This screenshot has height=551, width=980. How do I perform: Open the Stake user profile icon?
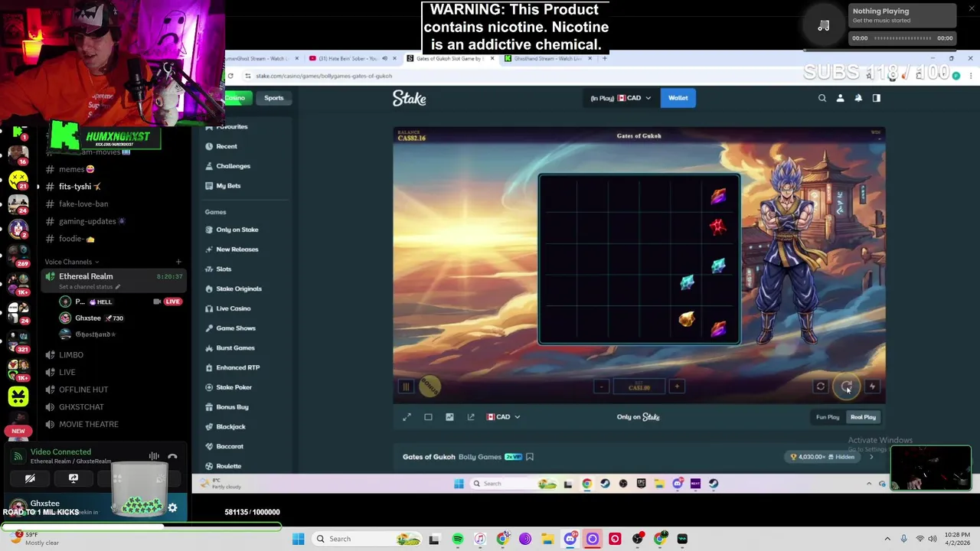[x=840, y=98]
